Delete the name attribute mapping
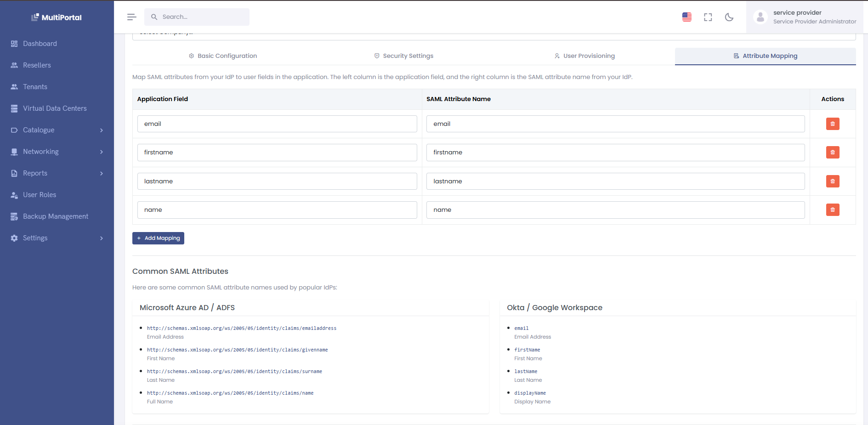868x425 pixels. (x=832, y=210)
